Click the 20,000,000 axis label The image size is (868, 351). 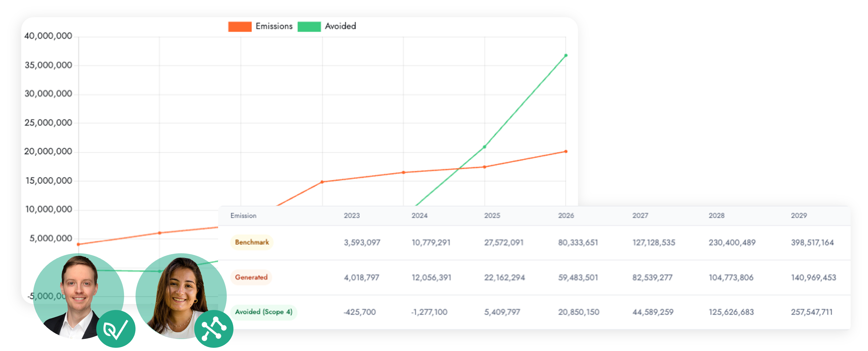pyautogui.click(x=48, y=152)
